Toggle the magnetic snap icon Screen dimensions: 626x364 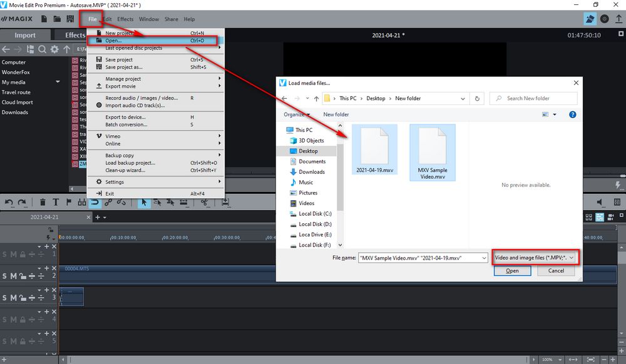[x=95, y=202]
